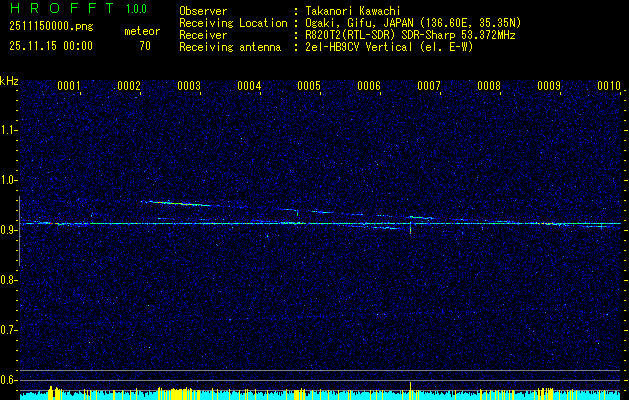This screenshot has height=400, width=629.
Task: Click the 0010 time marker
Action: [609, 87]
